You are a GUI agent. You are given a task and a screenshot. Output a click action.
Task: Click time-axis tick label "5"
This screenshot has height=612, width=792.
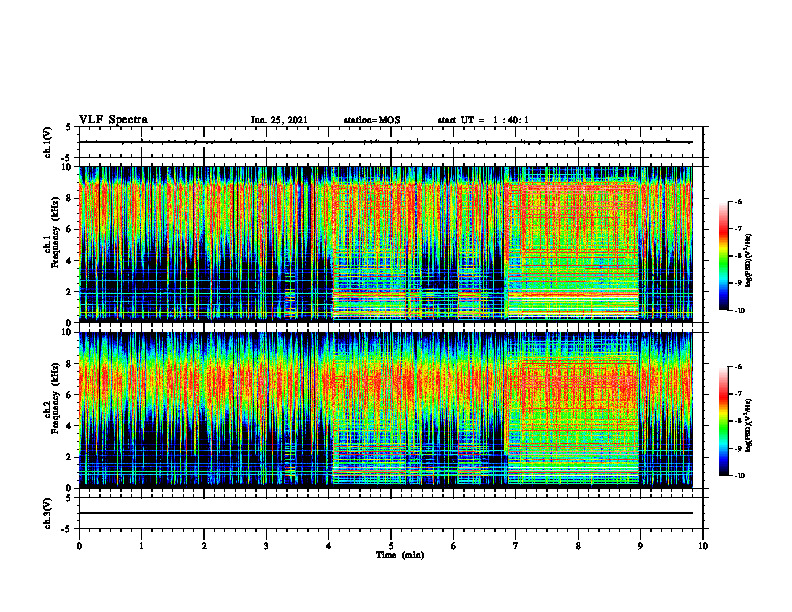(x=391, y=546)
